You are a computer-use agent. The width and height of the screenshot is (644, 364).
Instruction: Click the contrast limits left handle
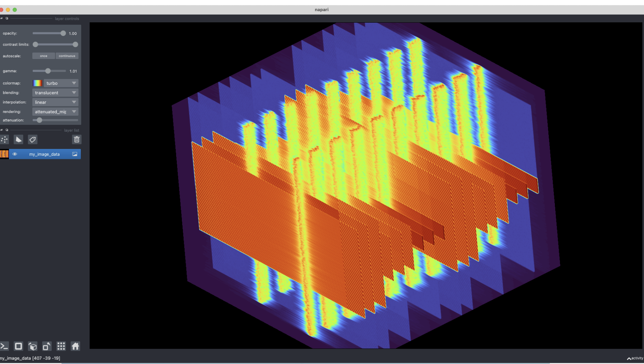tap(36, 45)
